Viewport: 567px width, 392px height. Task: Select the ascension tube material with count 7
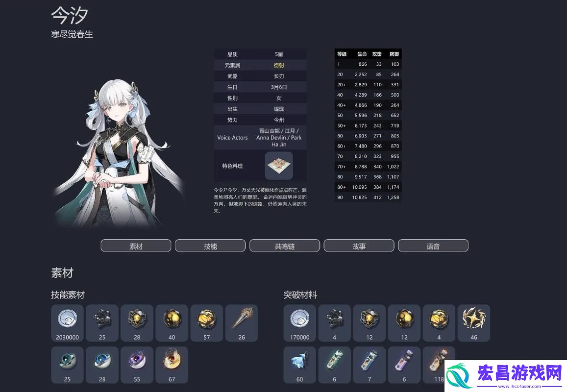(x=369, y=365)
